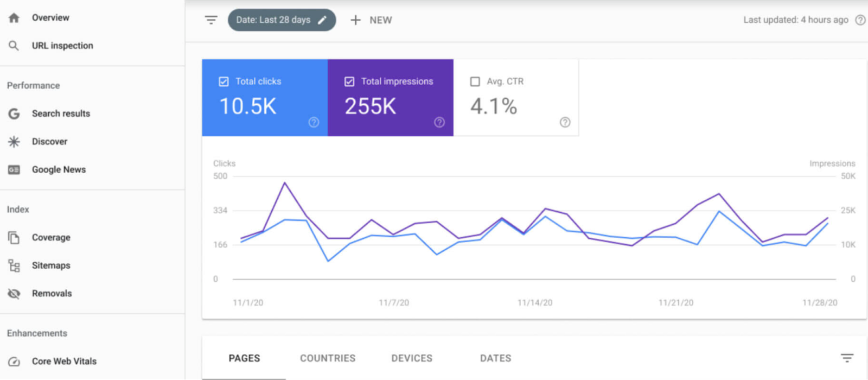Screen dimensions: 868x380
Task: Click the Overview home icon
Action: [14, 18]
